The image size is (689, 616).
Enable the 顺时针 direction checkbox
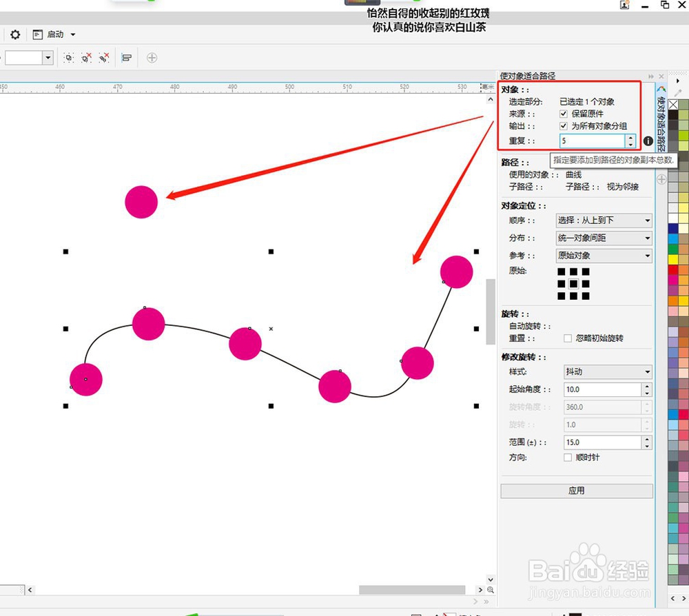(568, 458)
